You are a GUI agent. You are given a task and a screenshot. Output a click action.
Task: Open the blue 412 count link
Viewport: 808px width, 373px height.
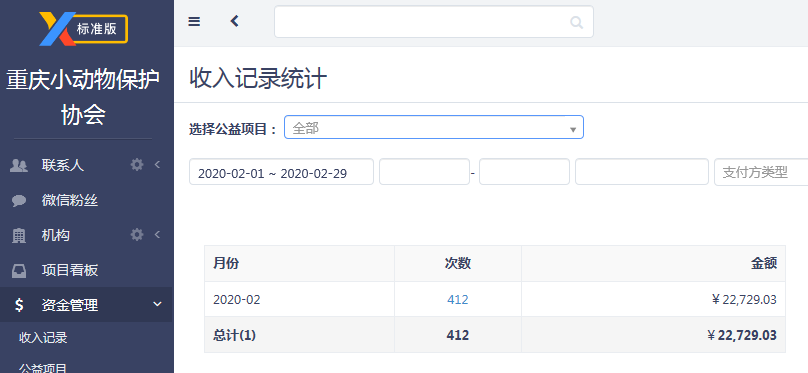pyautogui.click(x=458, y=299)
